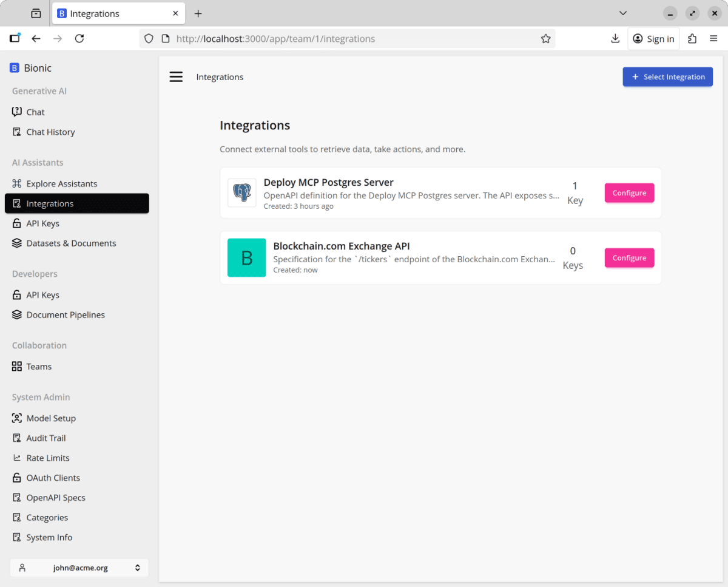Configure the Blockchain.com Exchange API
Screen dimensions: 728x587
coord(629,258)
